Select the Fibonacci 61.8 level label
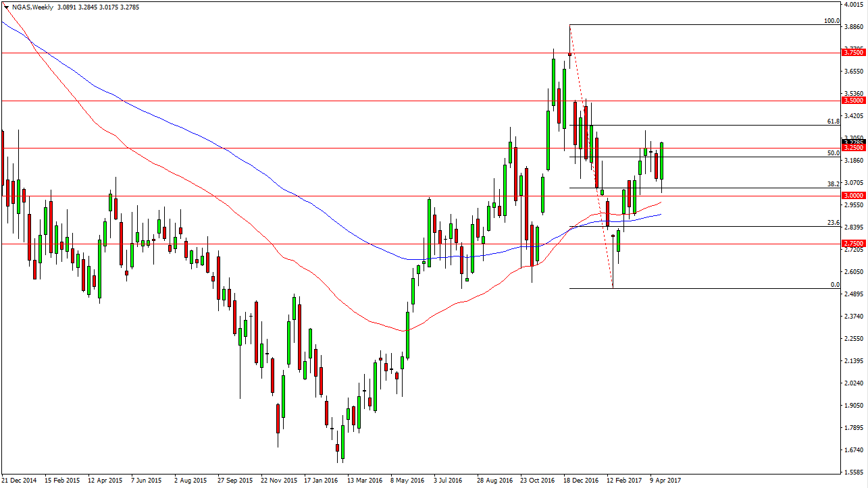The image size is (868, 488). [833, 121]
